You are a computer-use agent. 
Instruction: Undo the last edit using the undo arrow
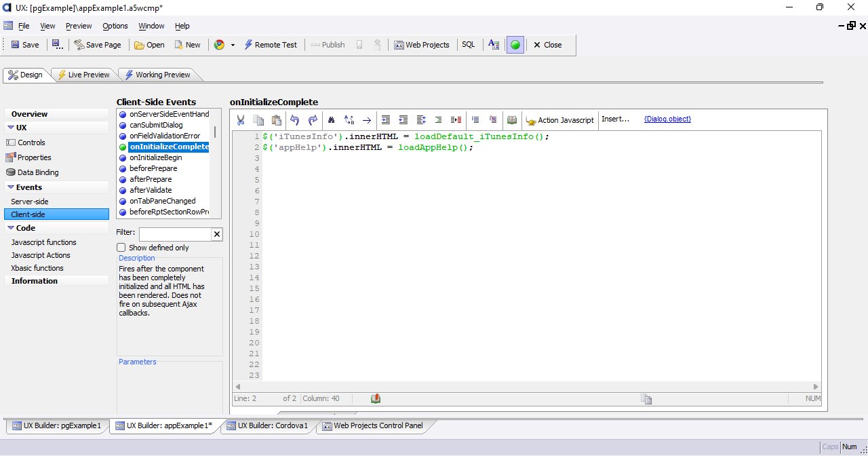pos(294,120)
